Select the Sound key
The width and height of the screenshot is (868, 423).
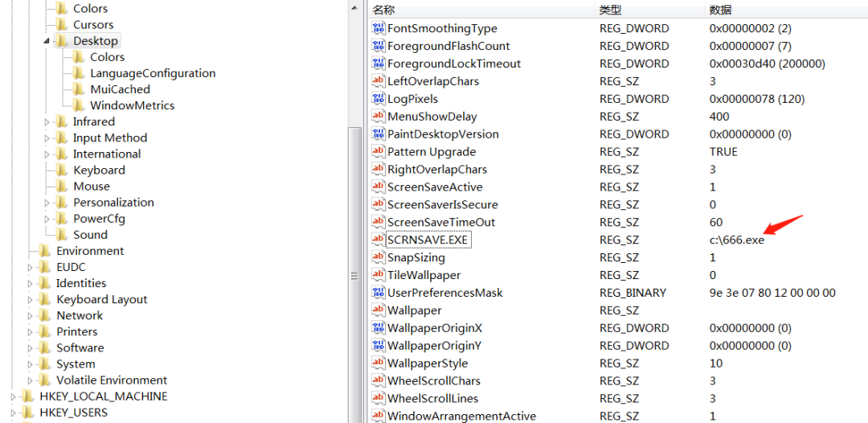coord(90,235)
